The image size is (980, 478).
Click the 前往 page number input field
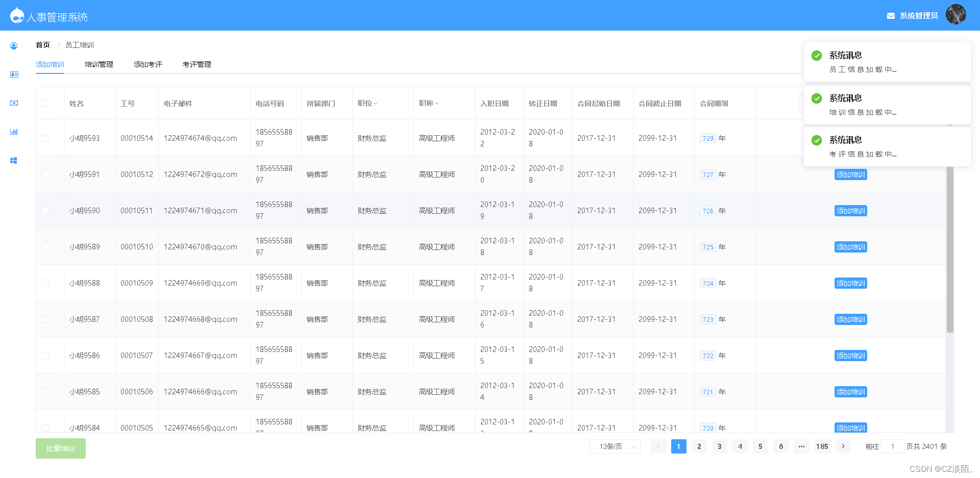point(893,446)
